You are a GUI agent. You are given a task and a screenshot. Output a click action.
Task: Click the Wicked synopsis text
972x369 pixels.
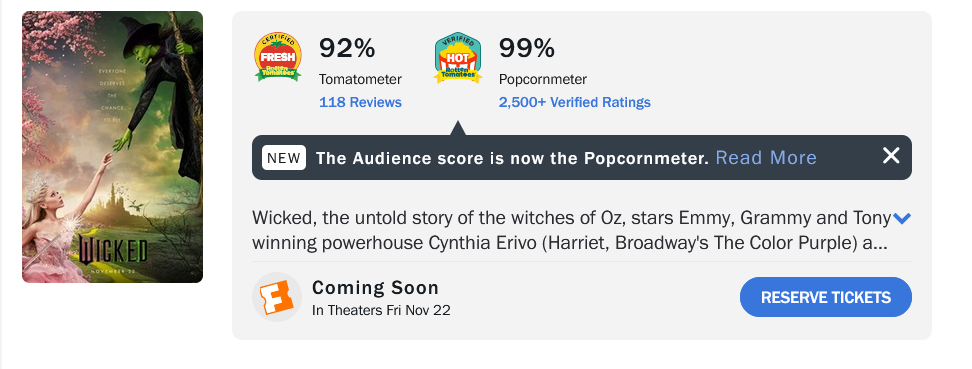570,231
